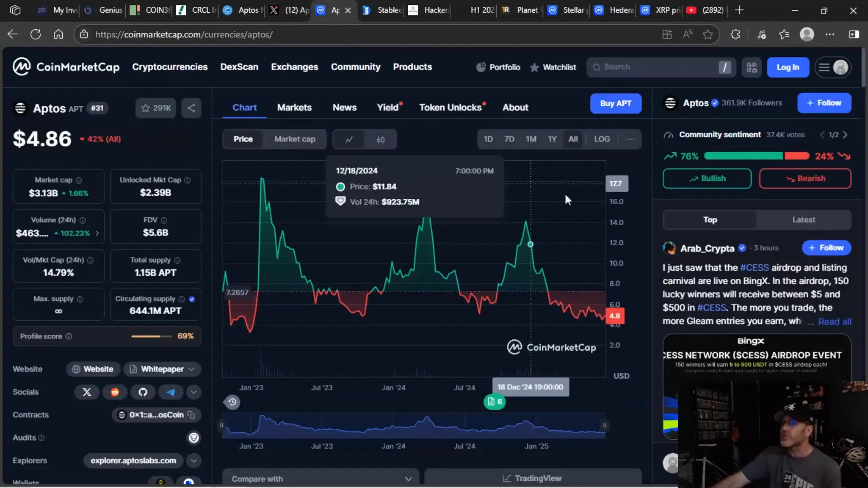The image size is (868, 488).
Task: Go to browser home page
Action: (58, 34)
